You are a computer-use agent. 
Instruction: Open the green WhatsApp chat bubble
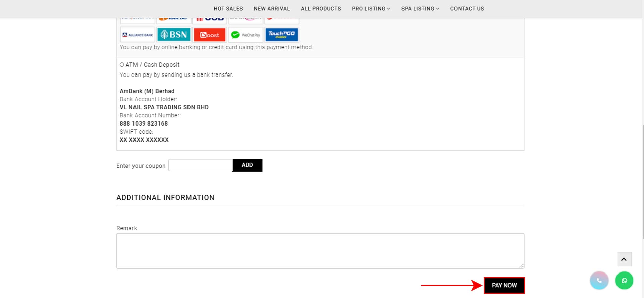[624, 280]
